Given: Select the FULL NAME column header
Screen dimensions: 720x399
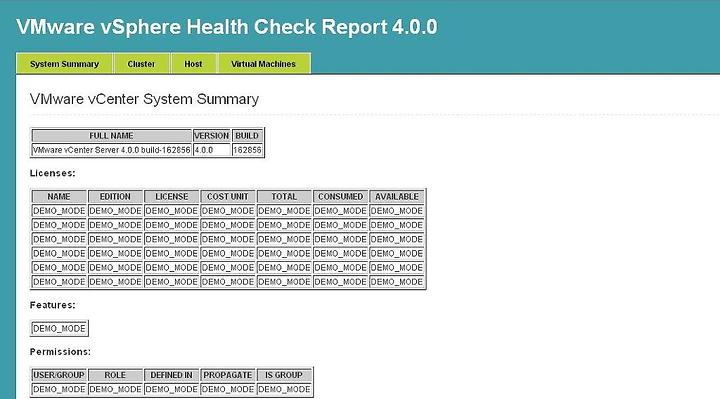Looking at the screenshot, I should 112,136.
